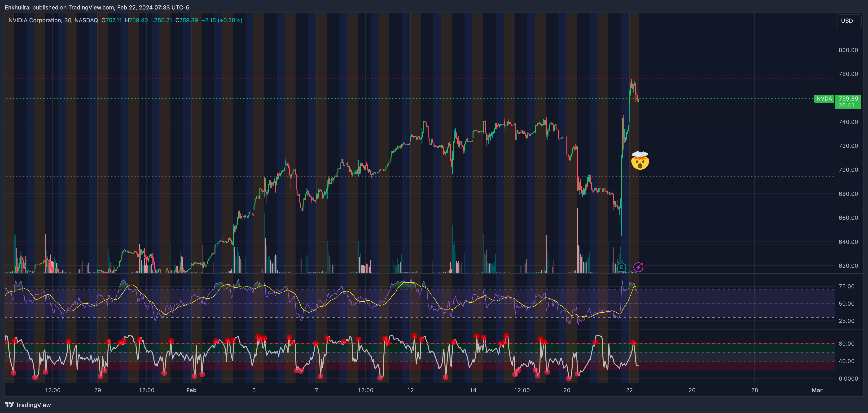Click the 800.00 price axis label
This screenshot has width=868, height=413.
coord(848,50)
